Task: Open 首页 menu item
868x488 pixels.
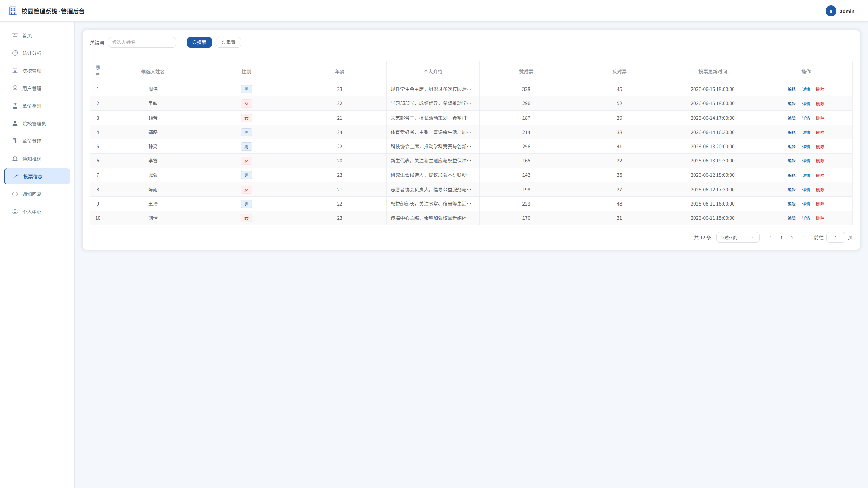Action: (37, 35)
